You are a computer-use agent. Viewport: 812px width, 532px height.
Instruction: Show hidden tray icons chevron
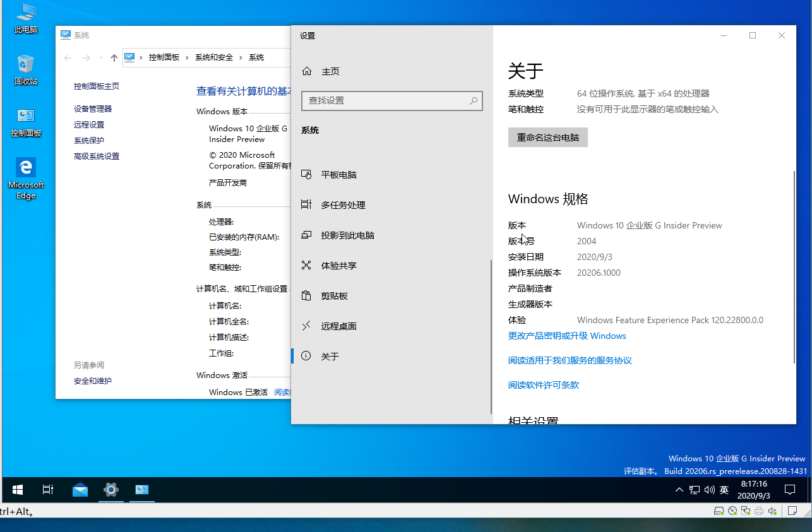pyautogui.click(x=679, y=490)
